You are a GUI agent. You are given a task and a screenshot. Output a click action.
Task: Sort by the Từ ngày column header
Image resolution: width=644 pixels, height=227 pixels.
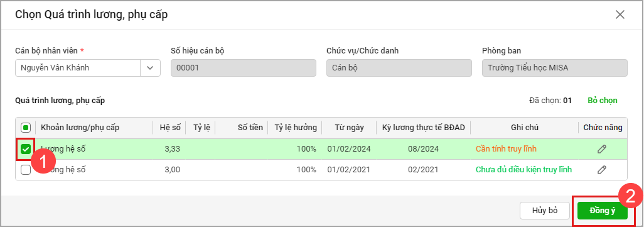click(349, 128)
